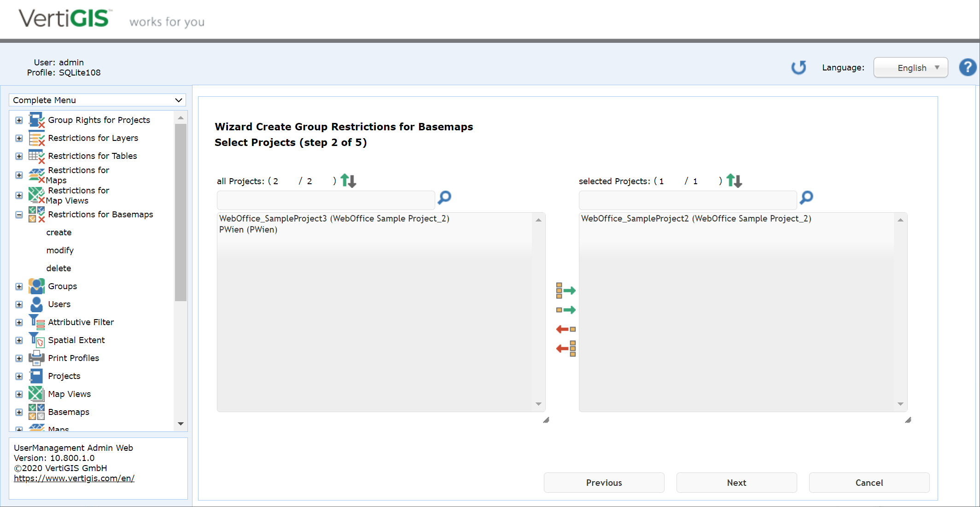
Task: Expand the Attributive Filter tree node
Action: (x=19, y=322)
